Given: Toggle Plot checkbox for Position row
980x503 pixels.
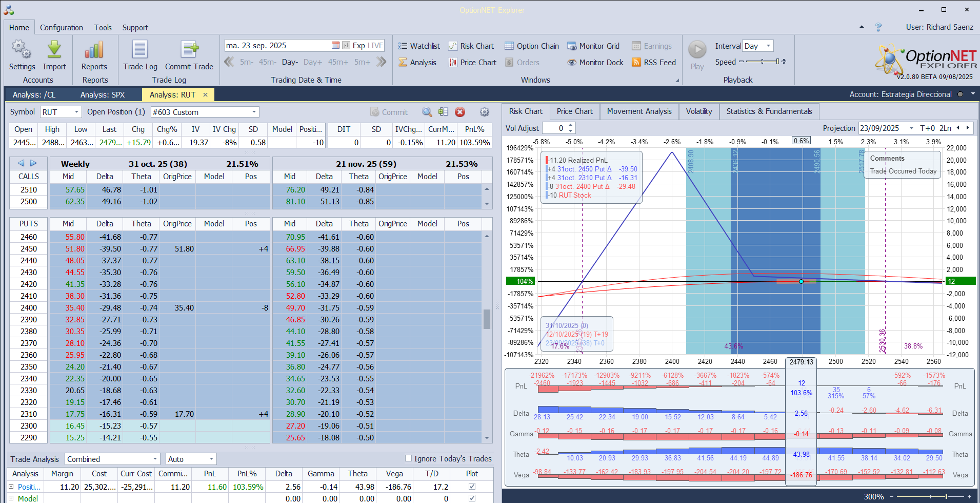Looking at the screenshot, I should 472,486.
